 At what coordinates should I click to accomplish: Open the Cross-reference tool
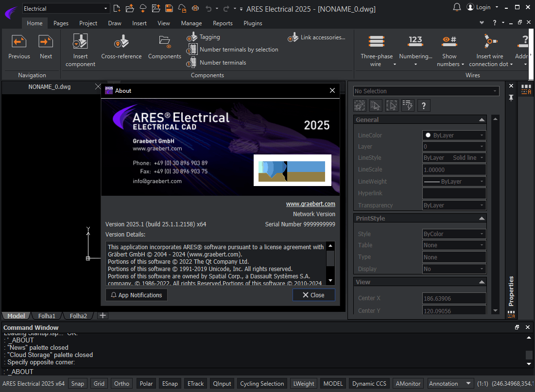121,47
